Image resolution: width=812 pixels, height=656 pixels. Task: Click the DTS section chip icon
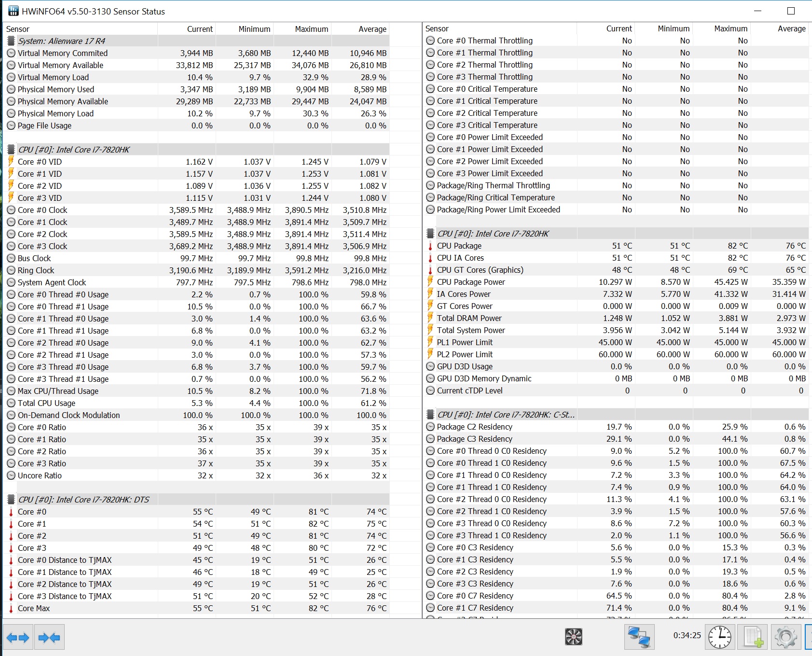12,500
